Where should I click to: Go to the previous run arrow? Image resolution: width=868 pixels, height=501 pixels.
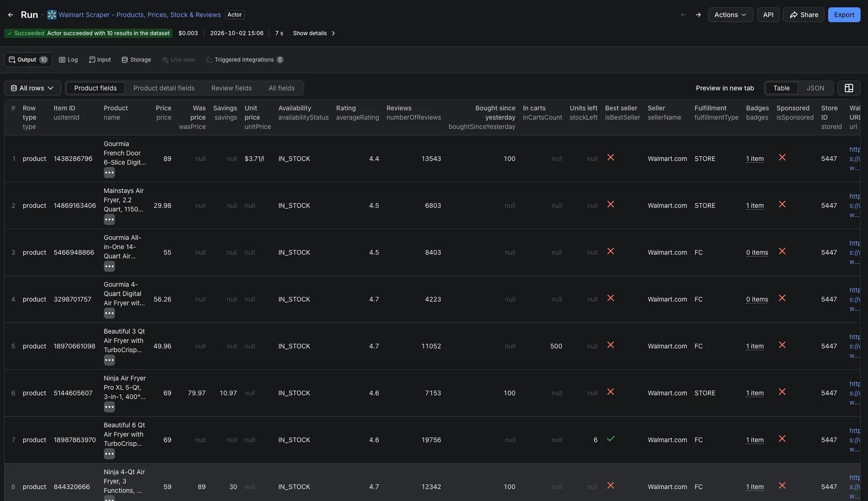[683, 15]
